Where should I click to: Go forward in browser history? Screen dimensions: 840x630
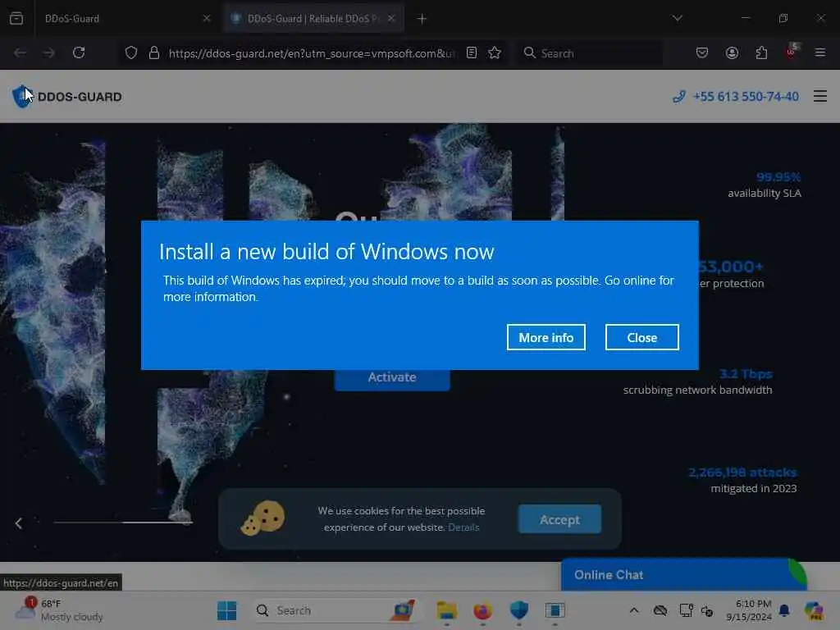point(48,52)
